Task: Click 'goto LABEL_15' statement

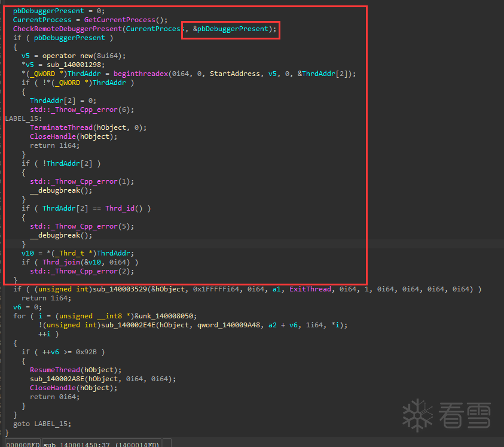Action: tap(42, 424)
